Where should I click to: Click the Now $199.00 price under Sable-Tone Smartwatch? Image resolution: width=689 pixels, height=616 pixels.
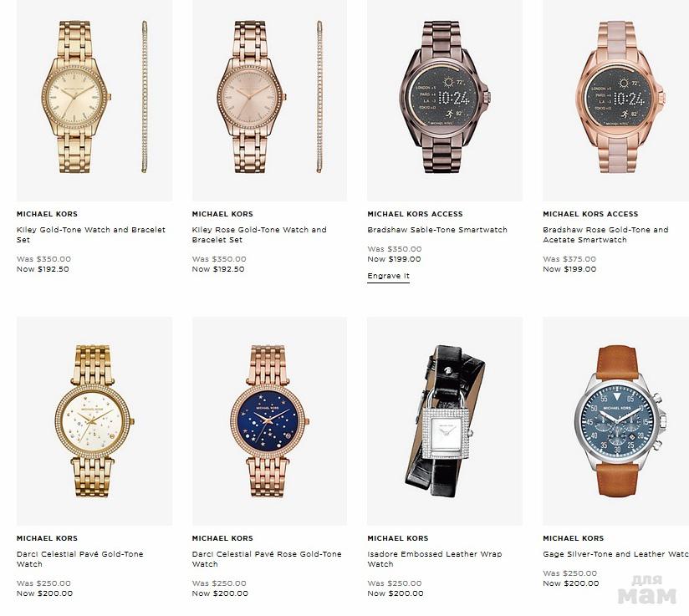click(394, 259)
